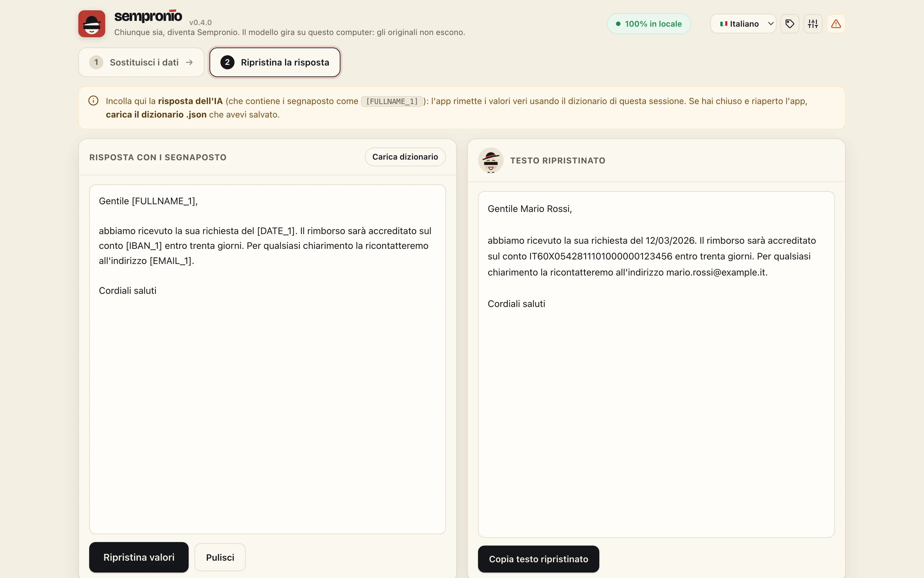Click the RISPOSTA CON I SEGNAPOSTO heading
924x578 pixels.
(x=158, y=157)
